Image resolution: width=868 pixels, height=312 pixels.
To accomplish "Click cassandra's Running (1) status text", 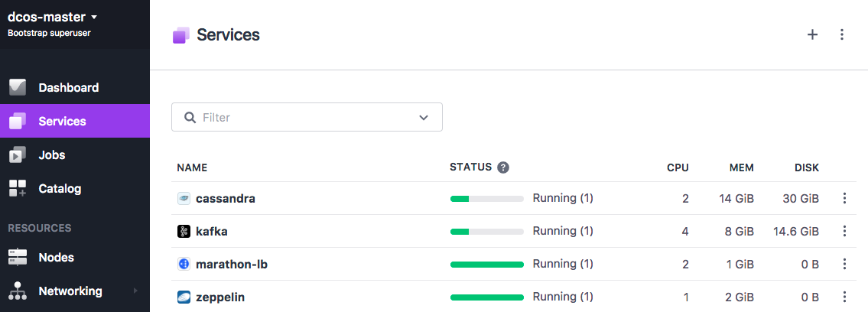I will (563, 198).
